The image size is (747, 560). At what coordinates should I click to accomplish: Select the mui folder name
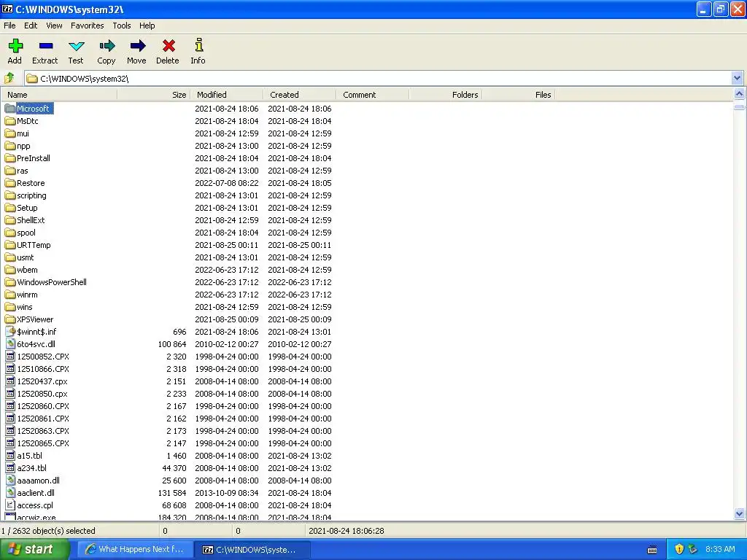(23, 133)
